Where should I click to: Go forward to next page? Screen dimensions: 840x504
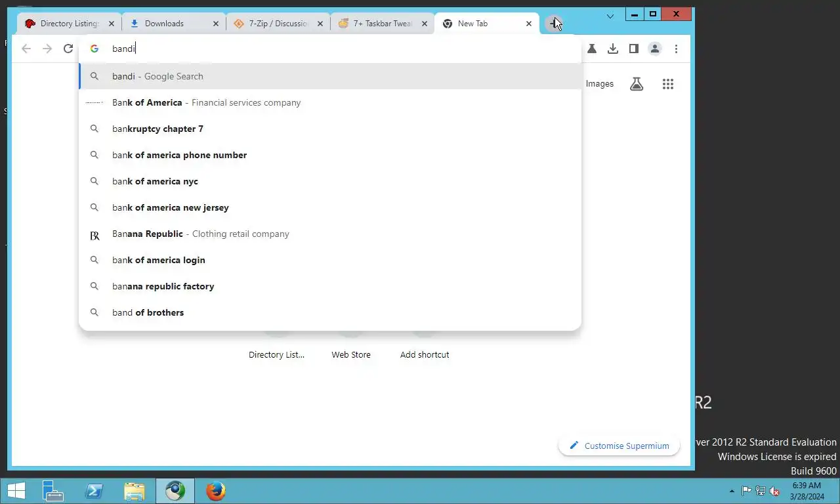(47, 49)
